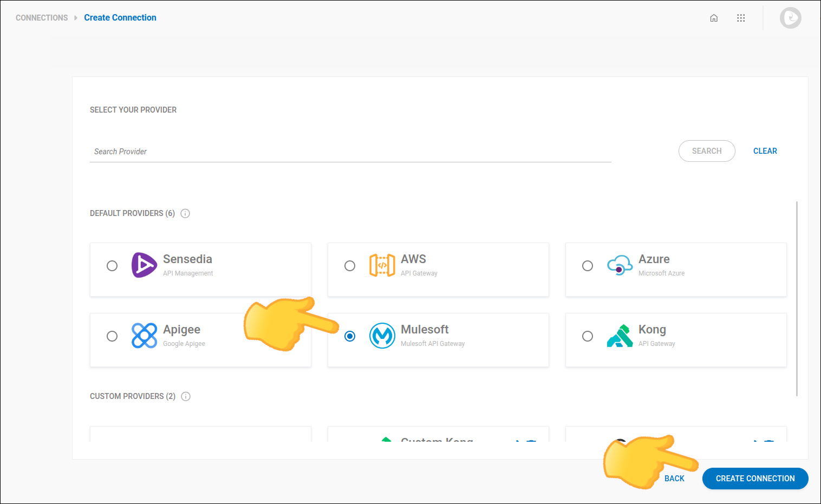Focus the Search Provider input field

[350, 152]
